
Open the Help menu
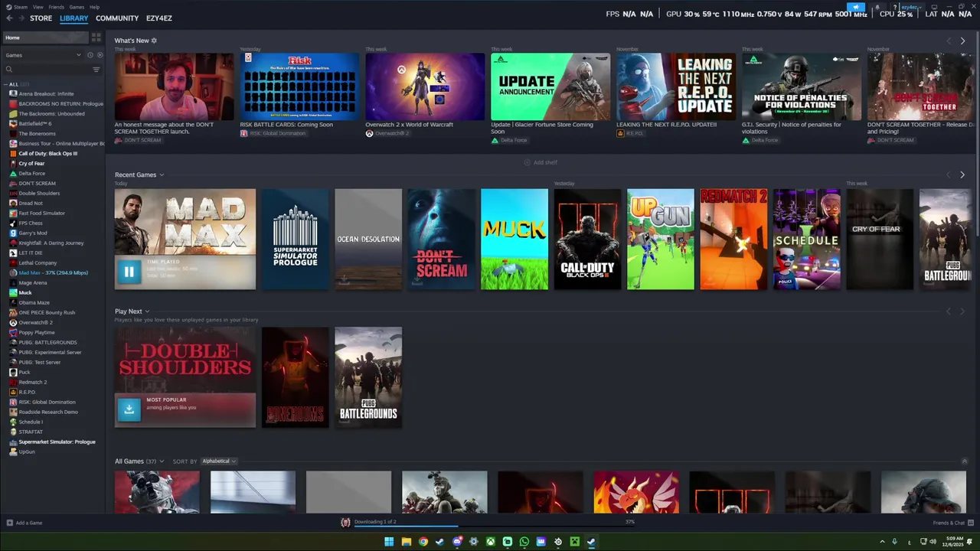pyautogui.click(x=94, y=7)
